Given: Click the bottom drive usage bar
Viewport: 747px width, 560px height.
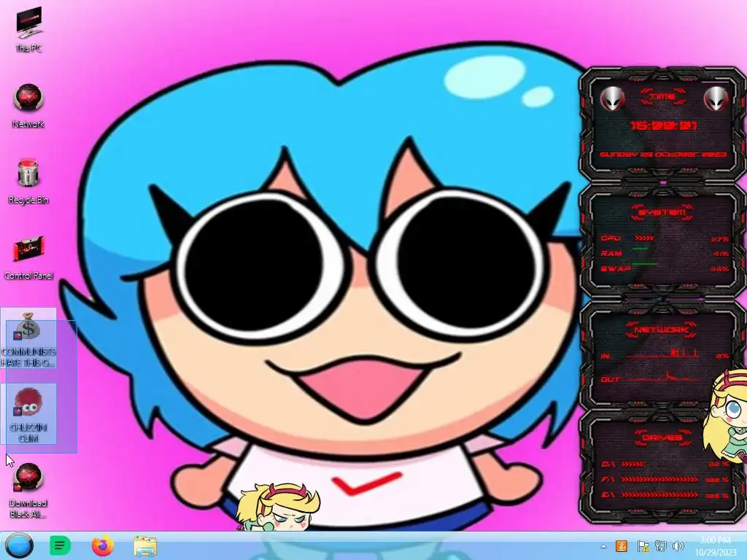Looking at the screenshot, I should click(x=659, y=495).
